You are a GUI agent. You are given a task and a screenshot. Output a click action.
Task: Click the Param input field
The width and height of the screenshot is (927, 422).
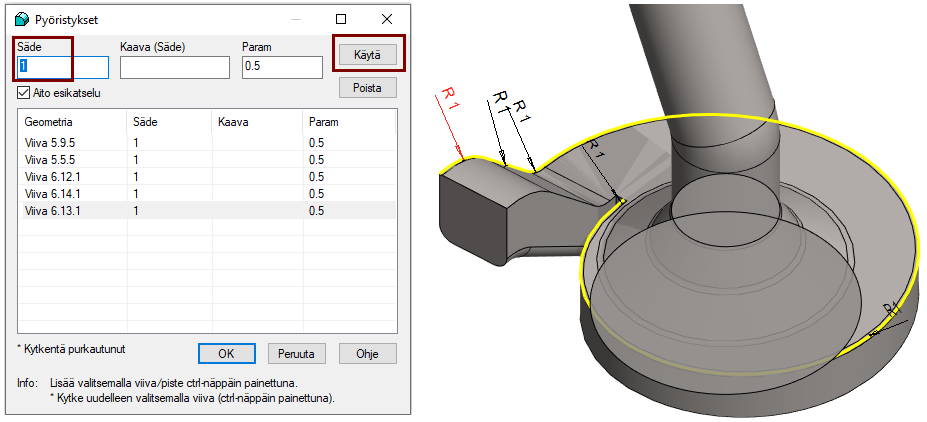[x=282, y=67]
